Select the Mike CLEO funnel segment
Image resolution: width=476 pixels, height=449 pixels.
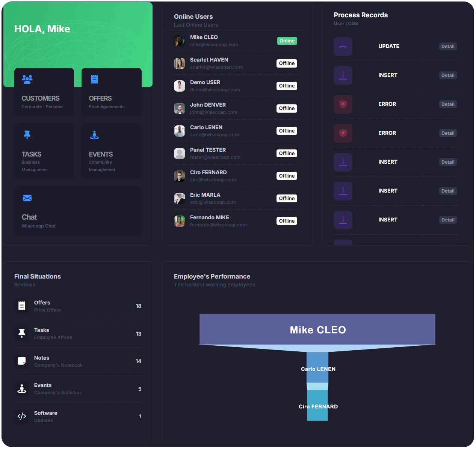(317, 329)
